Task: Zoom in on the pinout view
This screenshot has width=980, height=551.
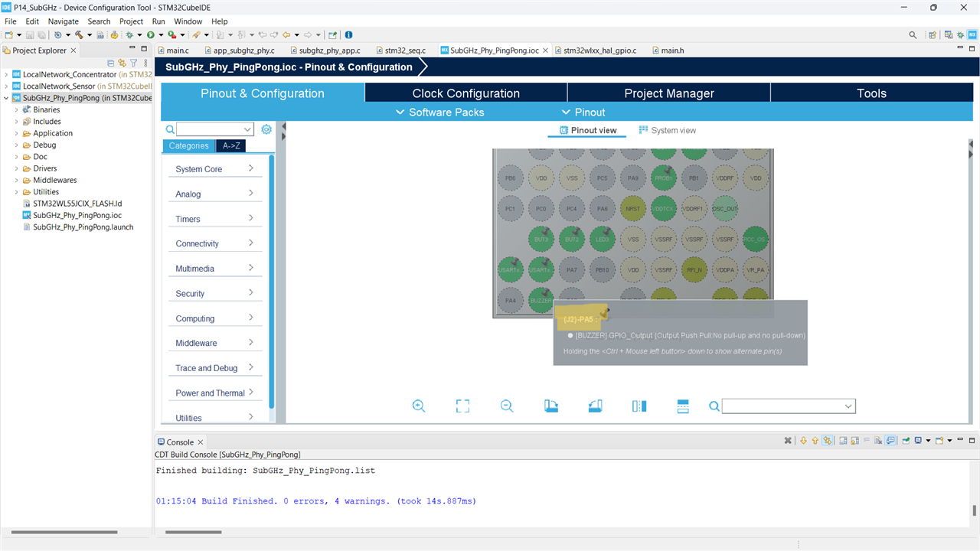Action: (x=419, y=406)
